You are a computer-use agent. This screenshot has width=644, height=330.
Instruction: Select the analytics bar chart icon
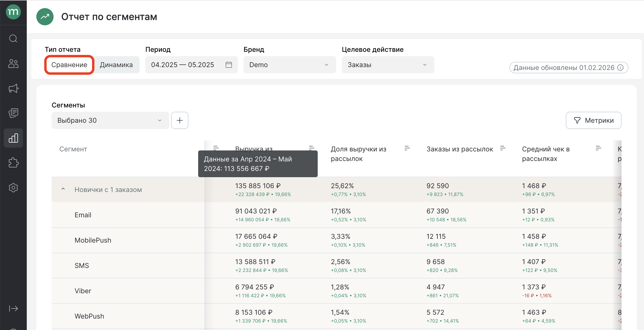coord(13,138)
